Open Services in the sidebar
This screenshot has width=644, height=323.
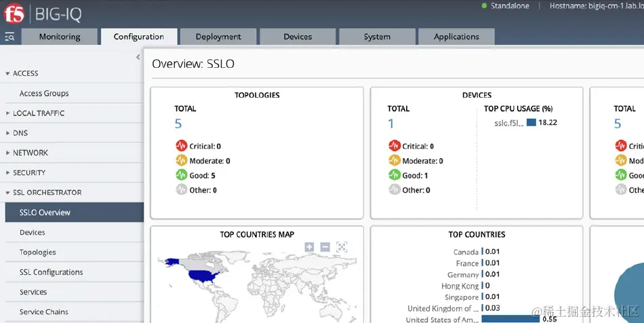click(75, 292)
